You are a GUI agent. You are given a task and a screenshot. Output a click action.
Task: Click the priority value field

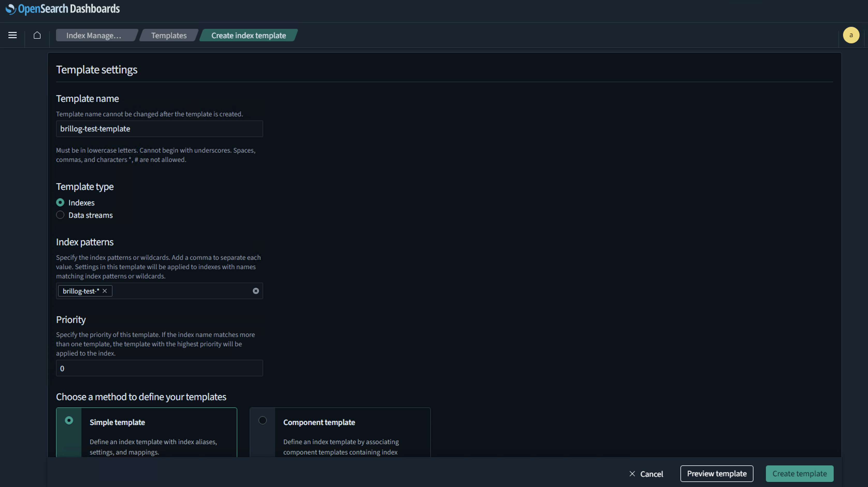tap(159, 368)
